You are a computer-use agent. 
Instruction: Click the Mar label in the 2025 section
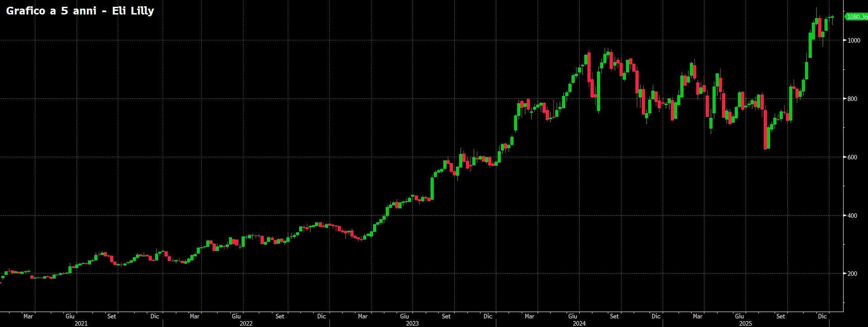(x=698, y=316)
